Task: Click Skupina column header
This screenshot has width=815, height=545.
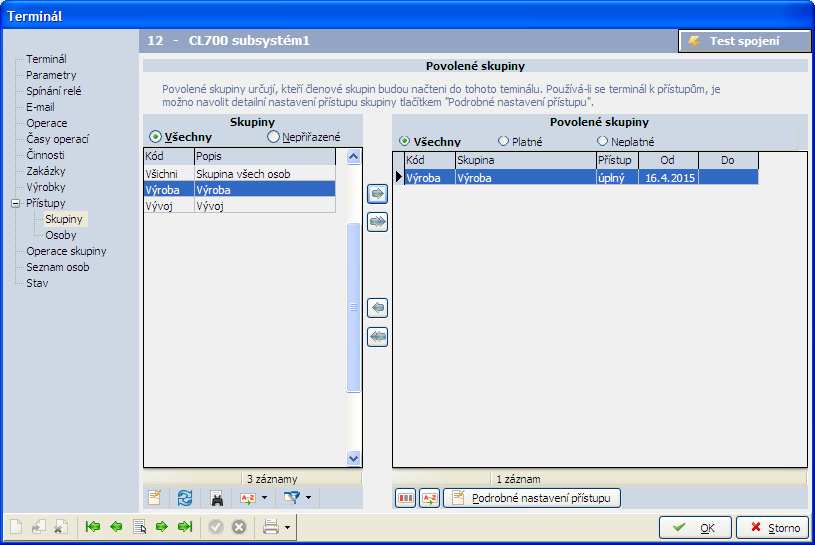Action: pos(525,160)
